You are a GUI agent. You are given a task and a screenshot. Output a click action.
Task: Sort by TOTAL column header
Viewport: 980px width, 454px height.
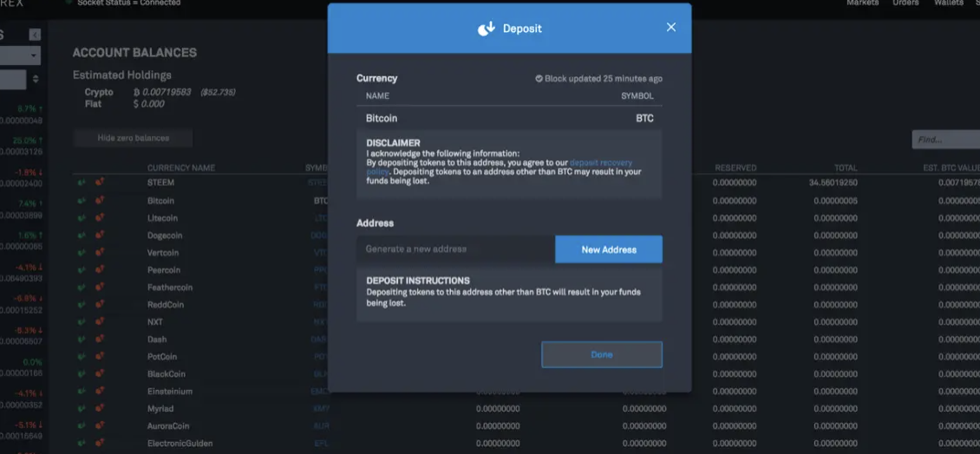(845, 168)
